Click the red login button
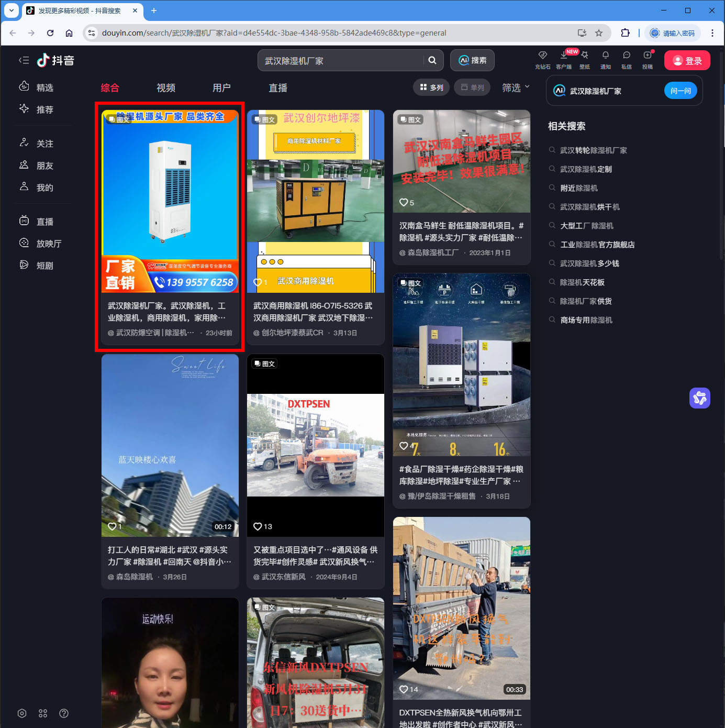Viewport: 725px width, 728px height. (687, 61)
